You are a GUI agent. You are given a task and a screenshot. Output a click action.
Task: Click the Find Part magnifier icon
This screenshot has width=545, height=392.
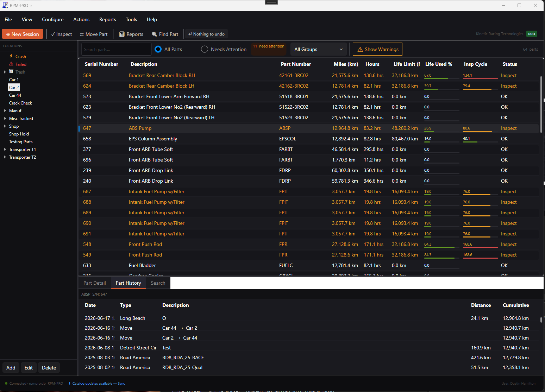(154, 34)
